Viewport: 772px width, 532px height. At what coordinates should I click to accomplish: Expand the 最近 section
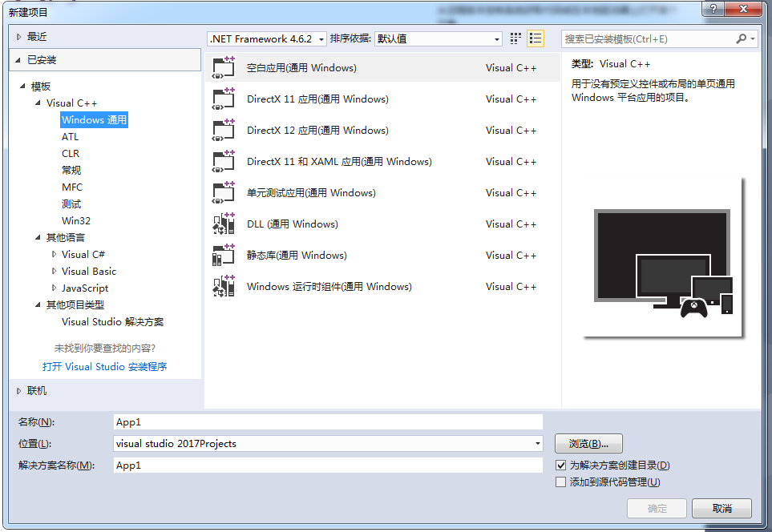18,36
